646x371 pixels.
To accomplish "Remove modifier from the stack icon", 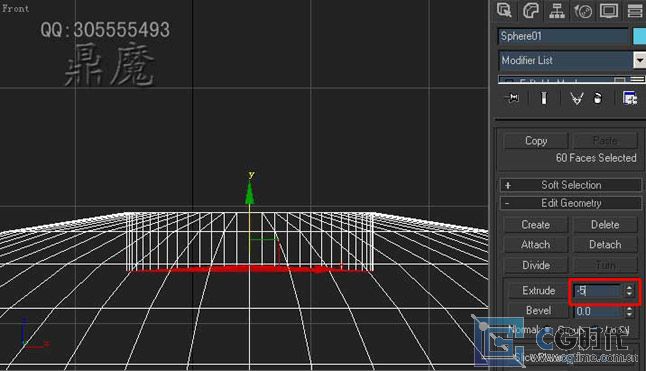I will [597, 98].
